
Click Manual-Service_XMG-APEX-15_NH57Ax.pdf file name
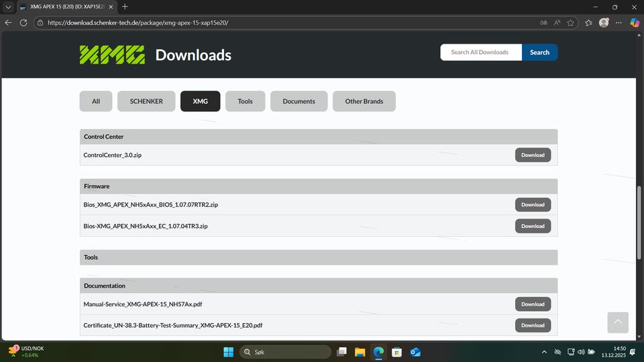[142, 304]
